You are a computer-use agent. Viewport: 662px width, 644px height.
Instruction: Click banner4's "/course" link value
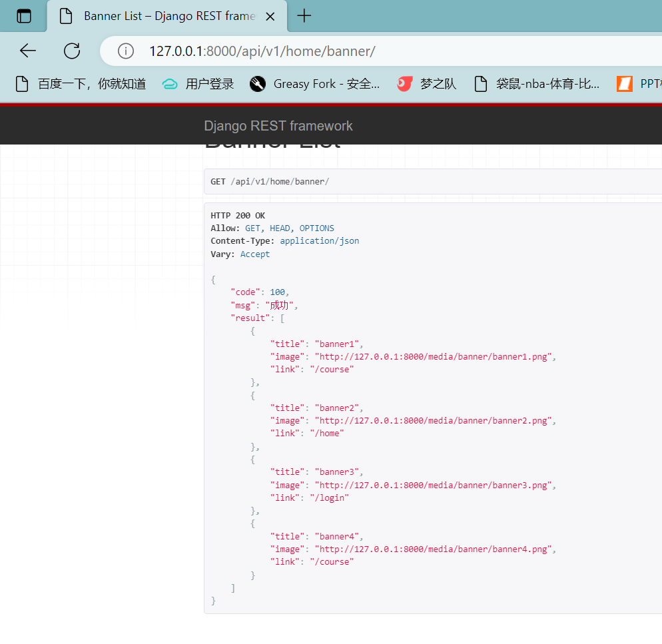click(332, 561)
